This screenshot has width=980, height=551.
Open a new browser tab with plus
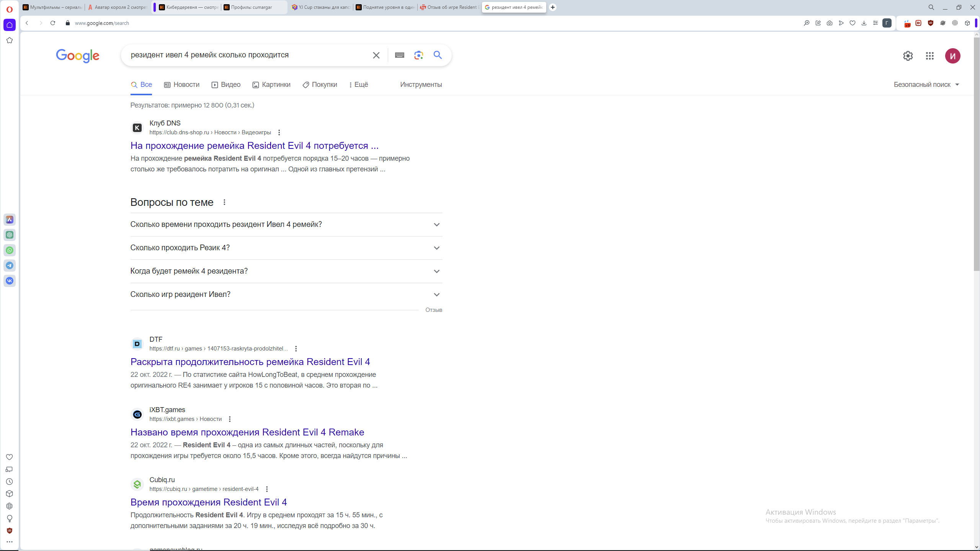(x=553, y=7)
